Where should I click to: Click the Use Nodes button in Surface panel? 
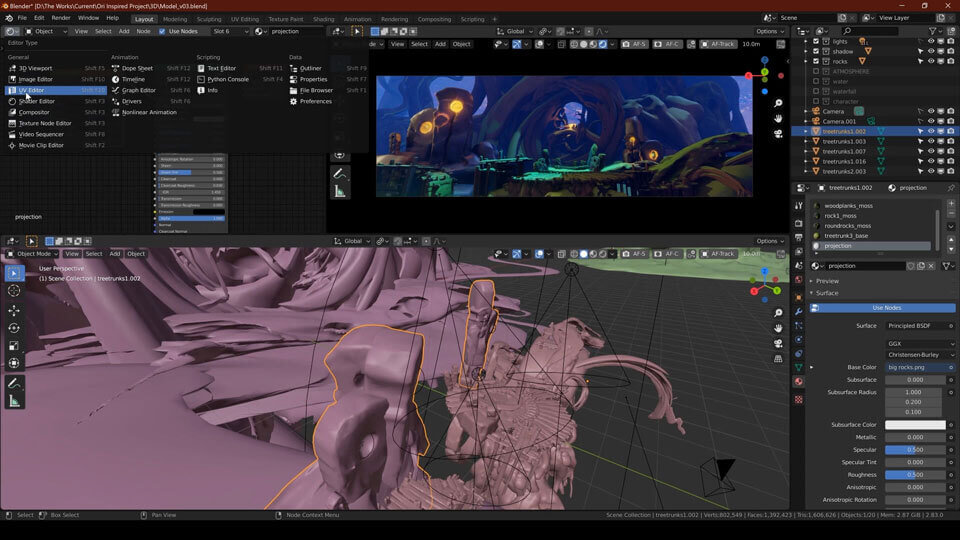tap(882, 308)
